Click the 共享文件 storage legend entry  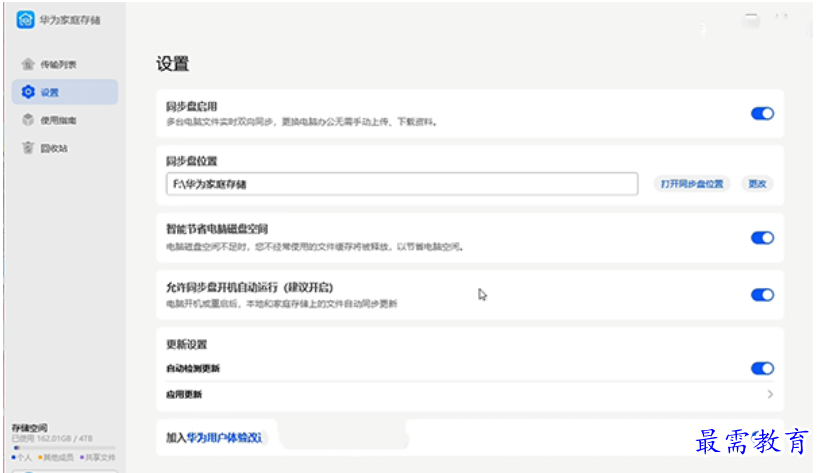pyautogui.click(x=97, y=457)
